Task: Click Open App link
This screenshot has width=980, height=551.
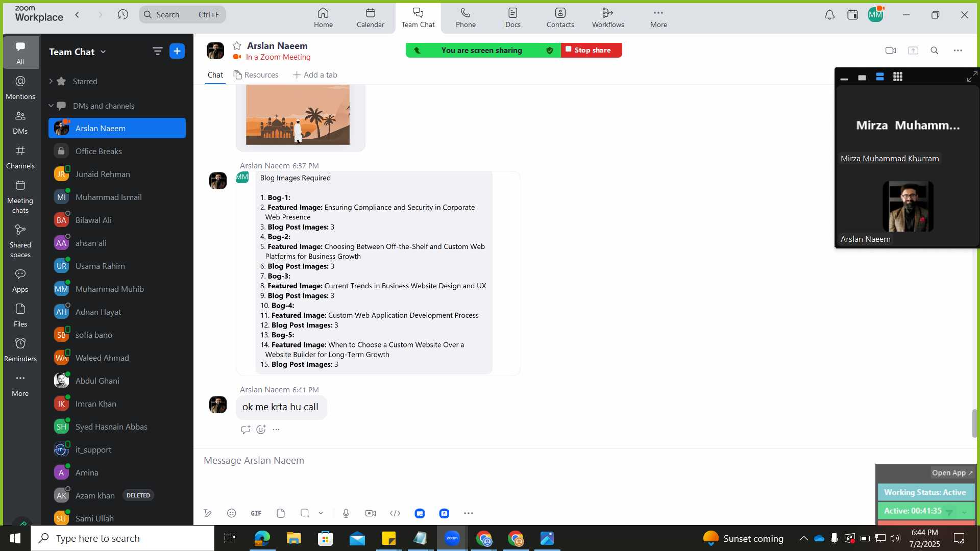Action: (952, 473)
